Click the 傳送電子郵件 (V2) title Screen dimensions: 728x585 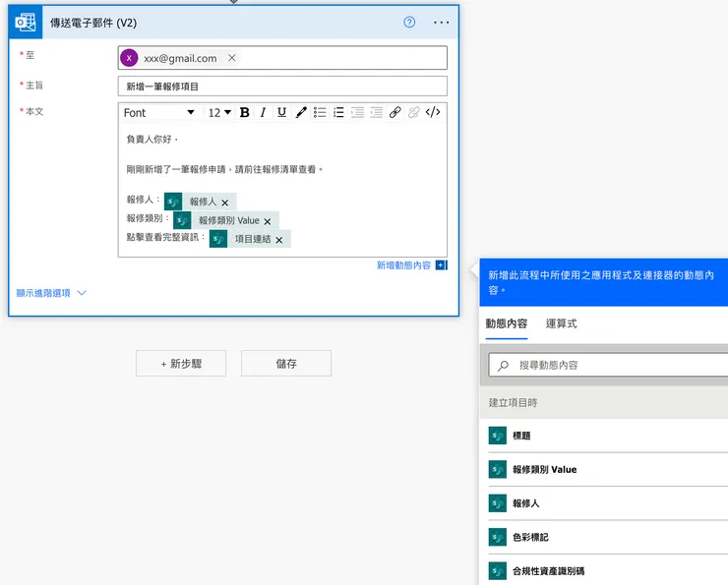93,23
